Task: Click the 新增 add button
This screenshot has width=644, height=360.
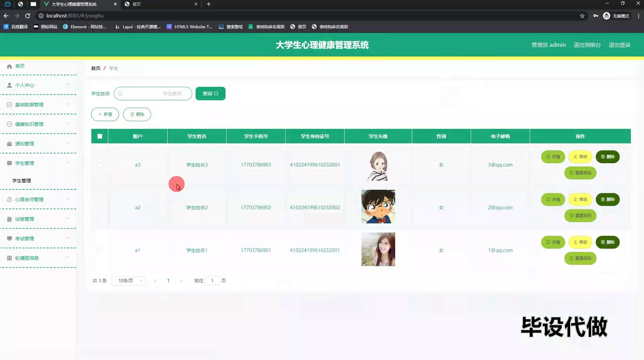Action: tap(105, 114)
